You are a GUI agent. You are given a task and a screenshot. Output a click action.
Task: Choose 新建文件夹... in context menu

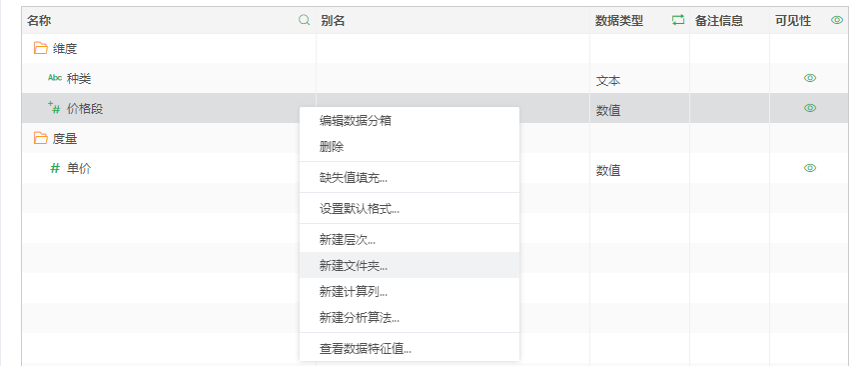click(x=410, y=266)
